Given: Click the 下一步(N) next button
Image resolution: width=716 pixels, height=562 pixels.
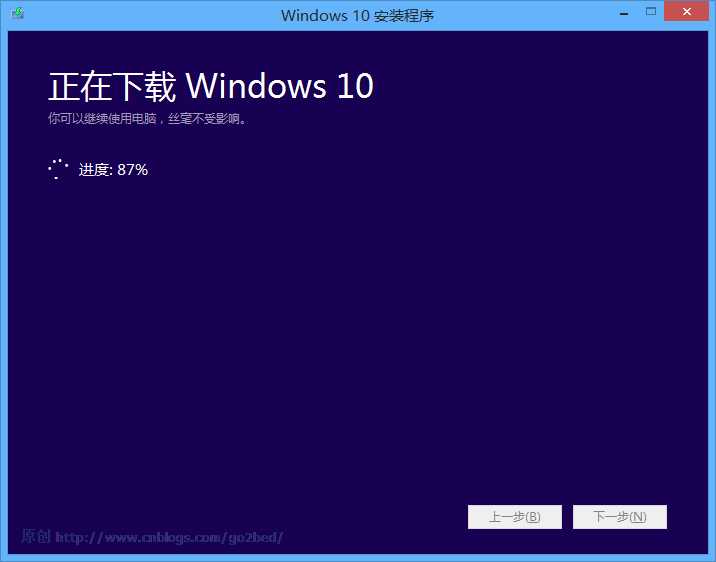Looking at the screenshot, I should (620, 517).
